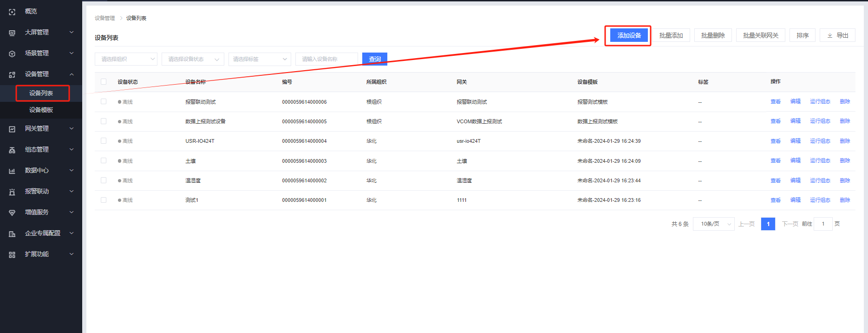Select the checkbox for USR-IO424T row
The image size is (868, 333).
pyautogui.click(x=104, y=141)
